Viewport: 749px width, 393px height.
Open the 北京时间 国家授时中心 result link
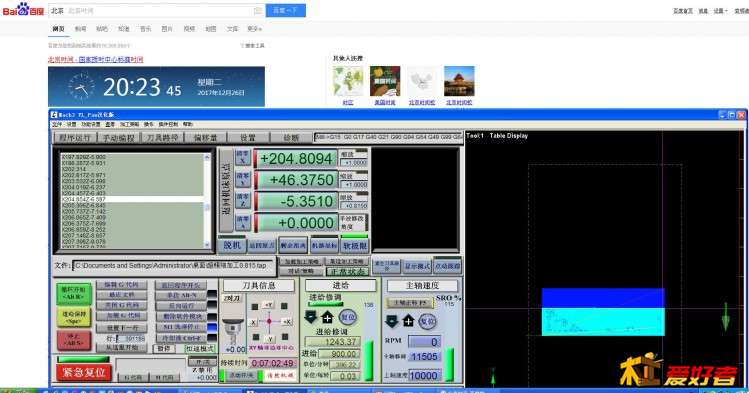click(96, 60)
